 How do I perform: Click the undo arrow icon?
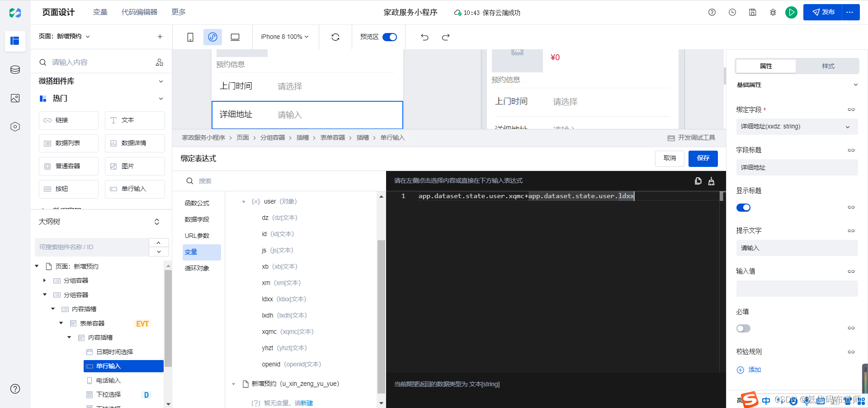pos(425,37)
